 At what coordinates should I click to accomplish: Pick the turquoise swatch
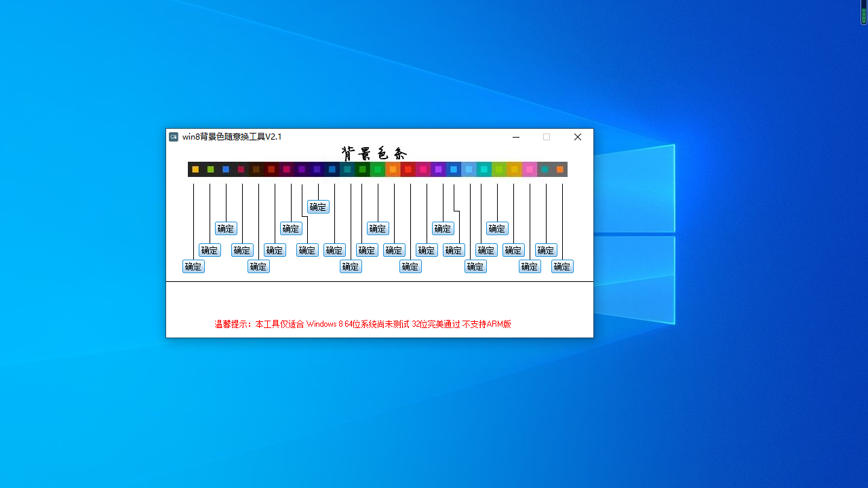484,169
